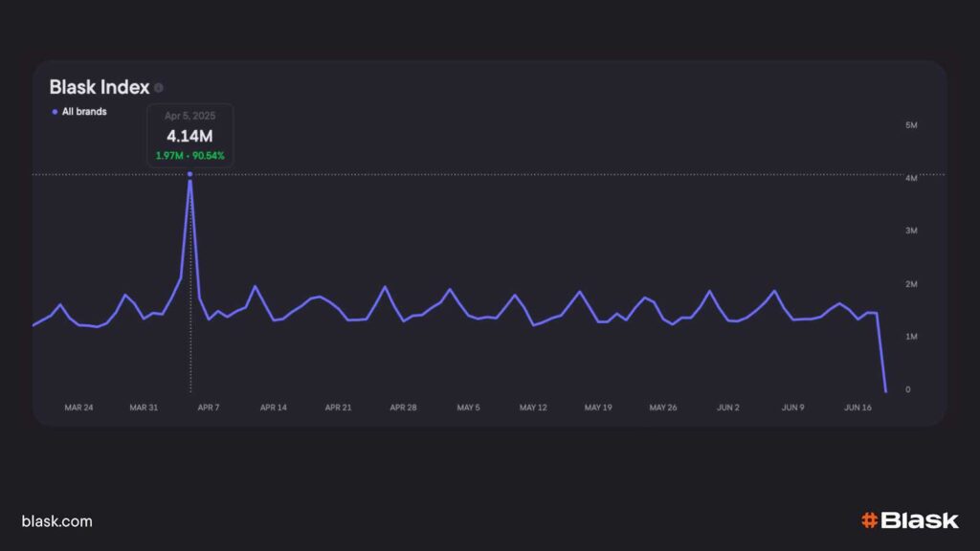Click the 0 y-axis label
The image size is (980, 551).
(909, 390)
